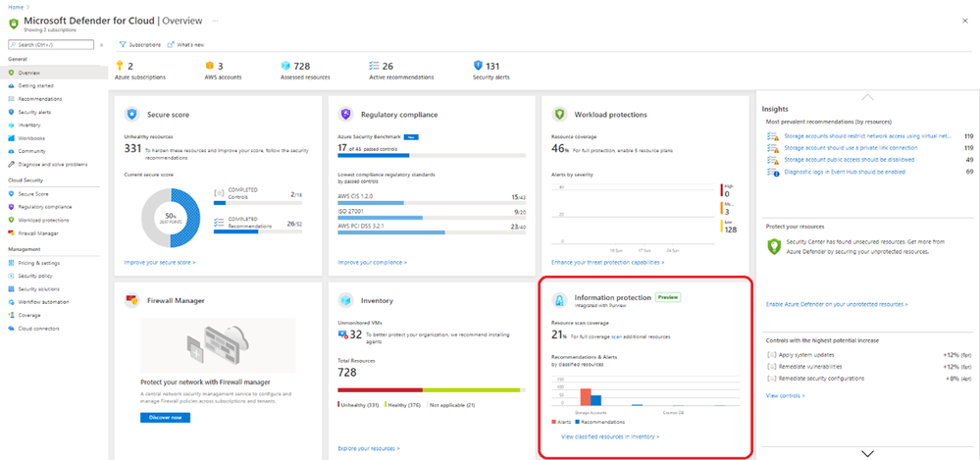This screenshot has height=460, width=980.
Task: Click the Workload protections card icon
Action: pos(559,115)
